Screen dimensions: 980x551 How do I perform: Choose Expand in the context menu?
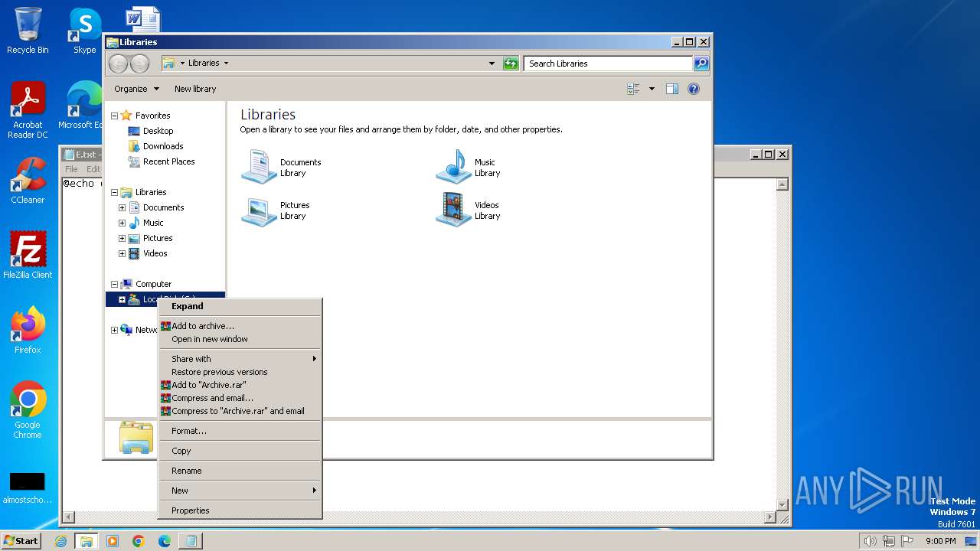tap(240, 306)
